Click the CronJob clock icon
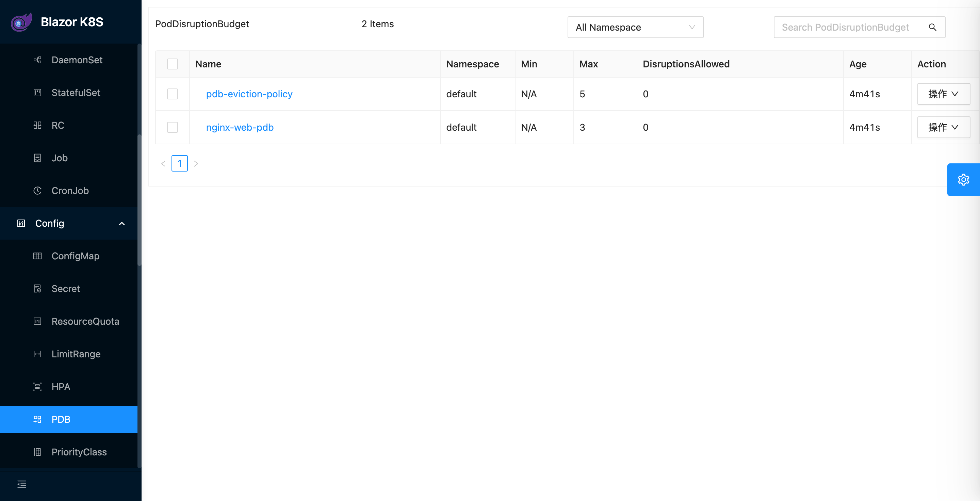The width and height of the screenshot is (980, 501). coord(37,191)
